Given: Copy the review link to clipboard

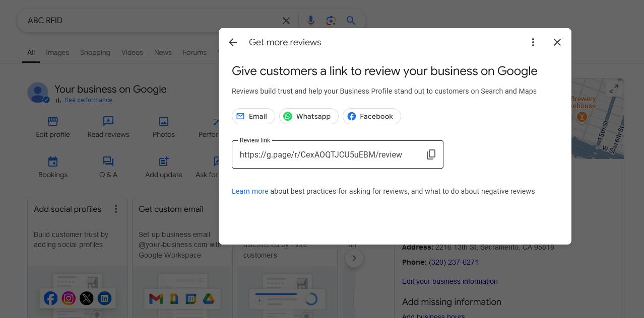Looking at the screenshot, I should [x=431, y=154].
